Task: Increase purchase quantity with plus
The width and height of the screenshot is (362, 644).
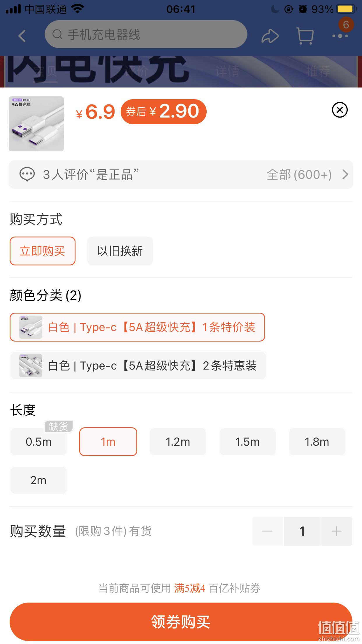Action: point(337,531)
